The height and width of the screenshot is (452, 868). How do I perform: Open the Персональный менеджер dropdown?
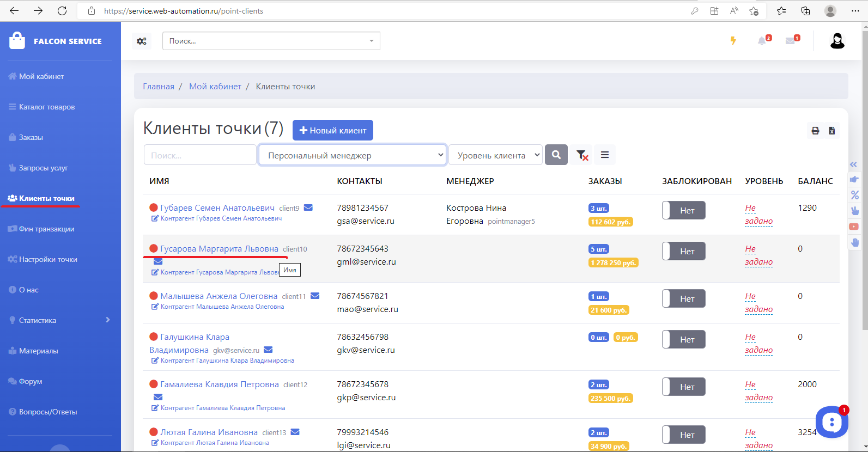[x=353, y=155]
